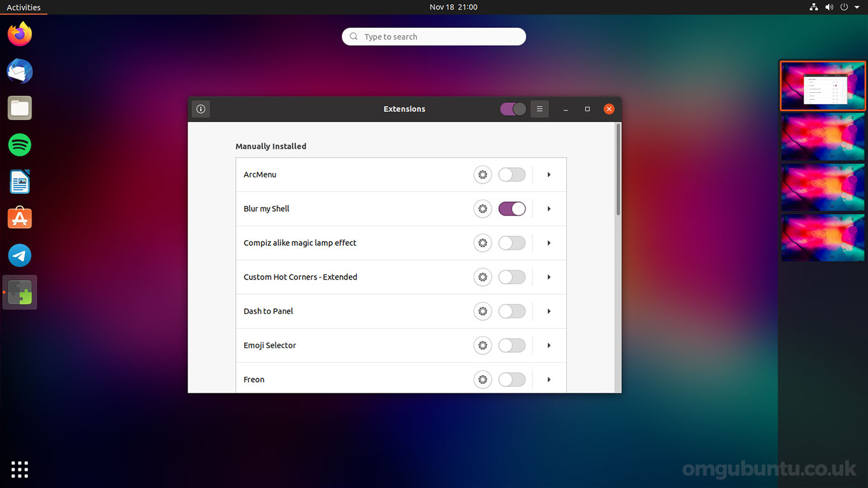Open Files from the dock
868x488 pixels.
(x=20, y=108)
